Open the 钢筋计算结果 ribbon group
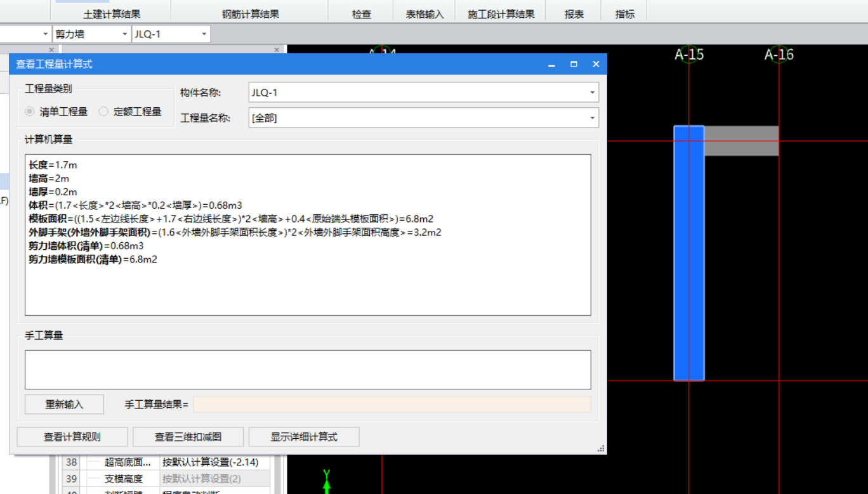 [250, 14]
